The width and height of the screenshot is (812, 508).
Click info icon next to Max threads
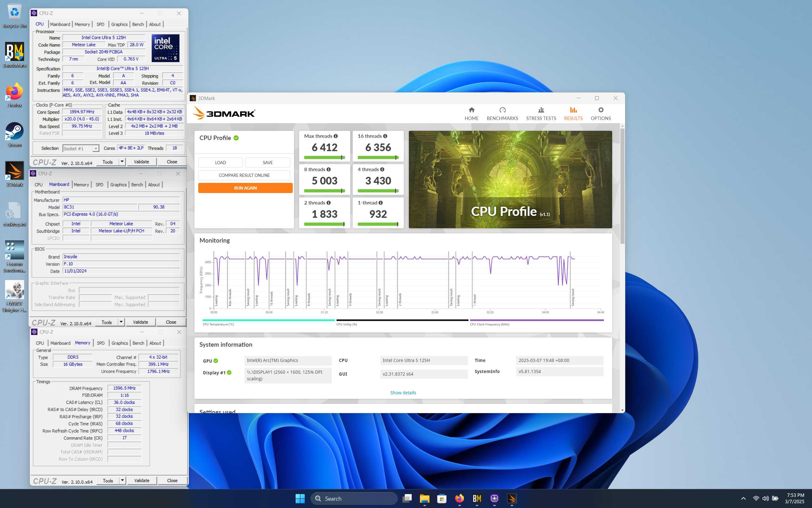(x=336, y=136)
